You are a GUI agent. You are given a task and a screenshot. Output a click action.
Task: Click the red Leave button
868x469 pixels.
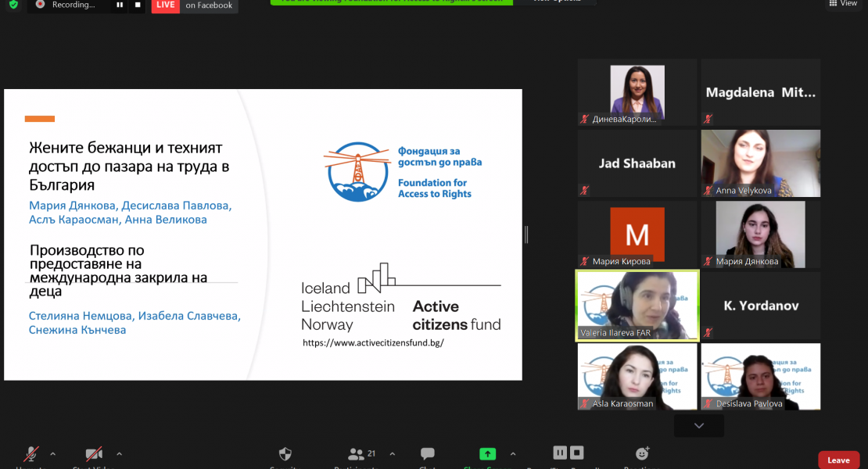[x=838, y=460]
